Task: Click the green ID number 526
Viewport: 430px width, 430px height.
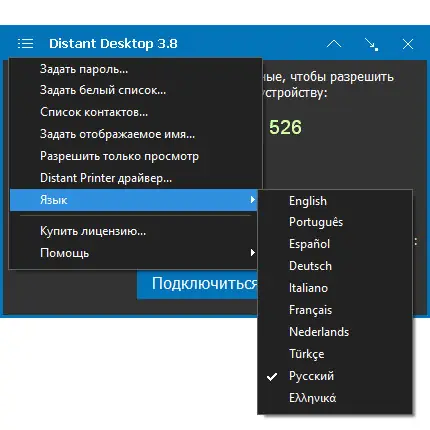Action: click(285, 127)
